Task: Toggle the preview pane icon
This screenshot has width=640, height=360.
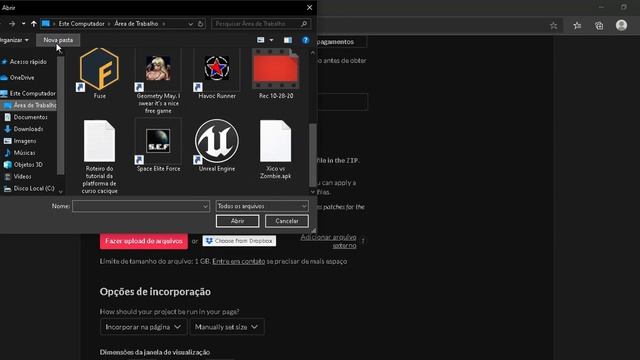Action: [288, 40]
